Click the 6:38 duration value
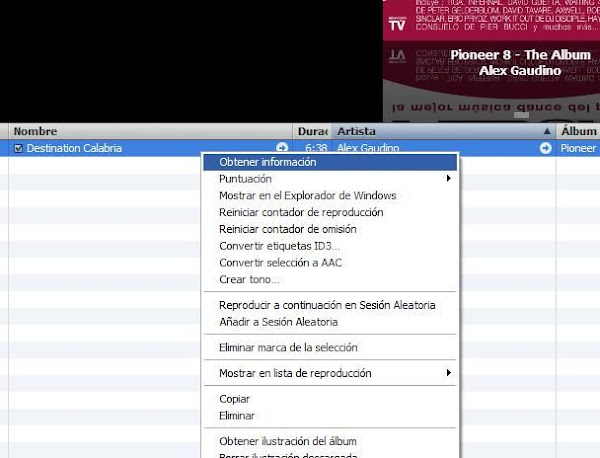Image resolution: width=600 pixels, height=458 pixels. click(x=316, y=148)
